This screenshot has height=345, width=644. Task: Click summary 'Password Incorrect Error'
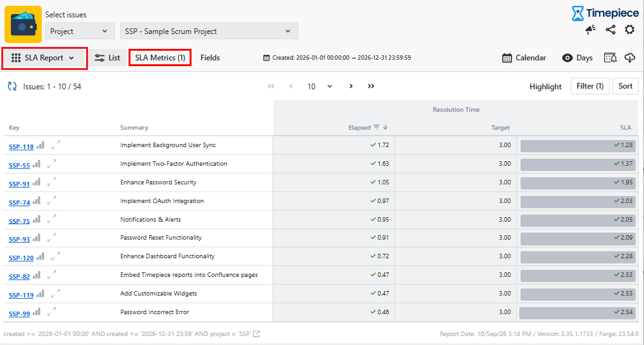click(x=154, y=312)
